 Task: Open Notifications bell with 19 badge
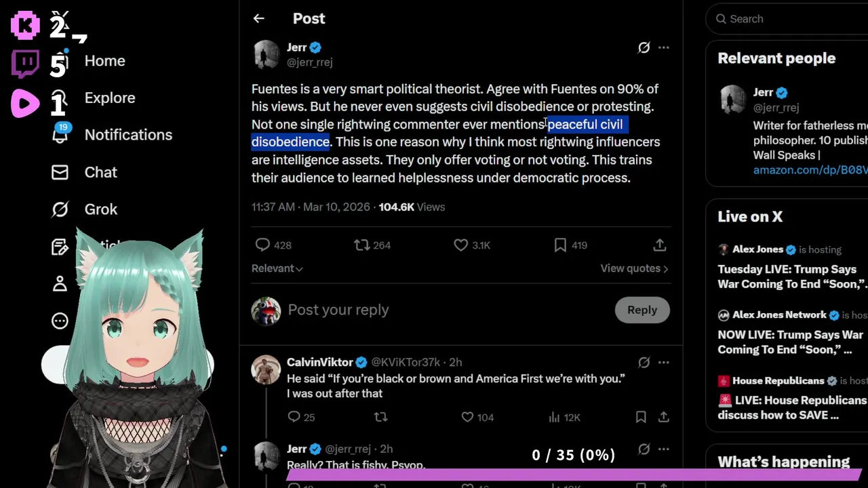60,134
